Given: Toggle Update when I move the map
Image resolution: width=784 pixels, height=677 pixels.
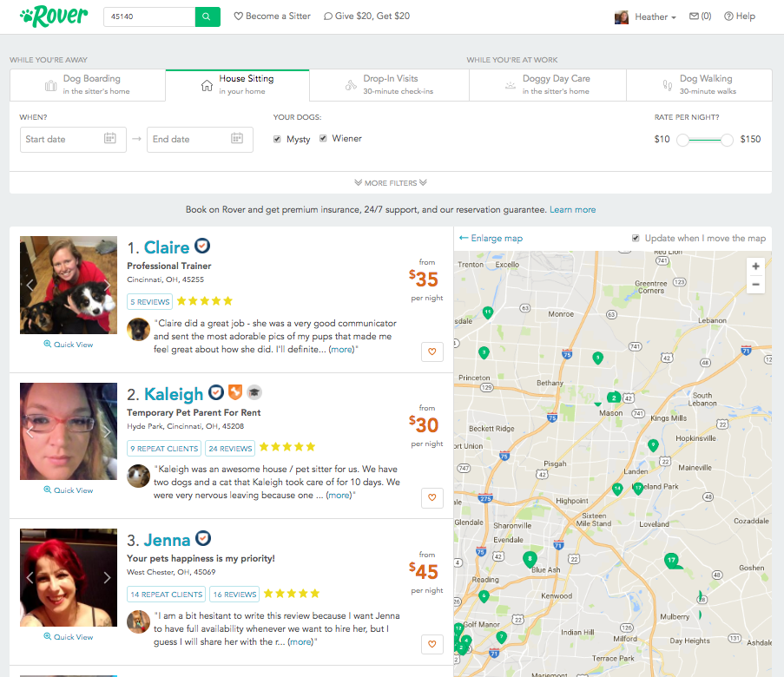Looking at the screenshot, I should coord(636,238).
